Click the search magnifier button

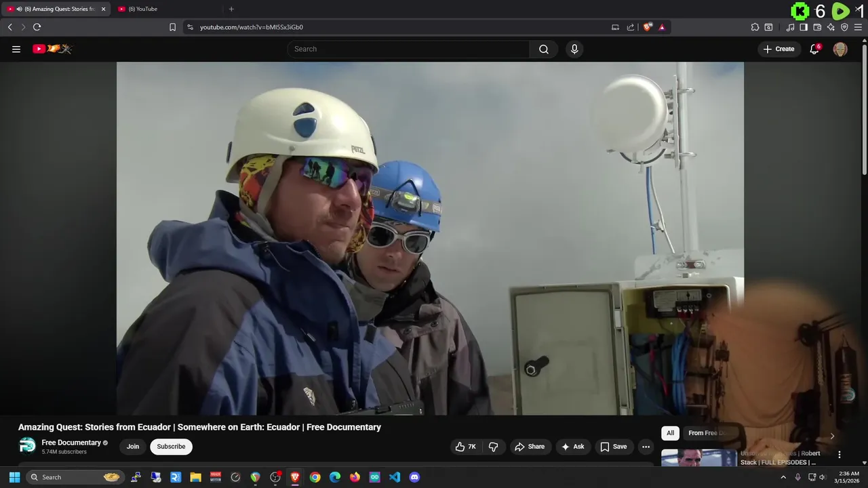click(x=543, y=49)
